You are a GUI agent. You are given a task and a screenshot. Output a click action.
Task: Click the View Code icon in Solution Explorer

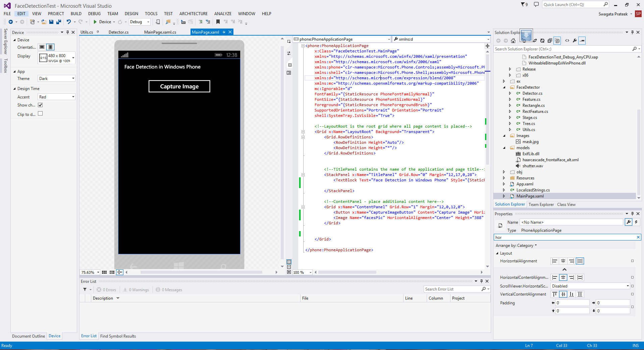(567, 41)
